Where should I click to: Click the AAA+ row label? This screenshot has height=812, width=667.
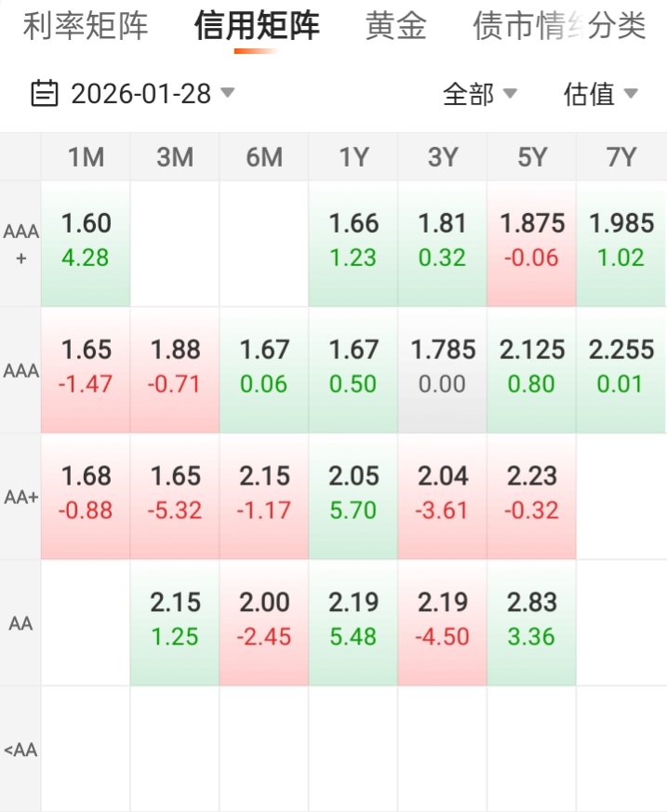[x=20, y=244]
